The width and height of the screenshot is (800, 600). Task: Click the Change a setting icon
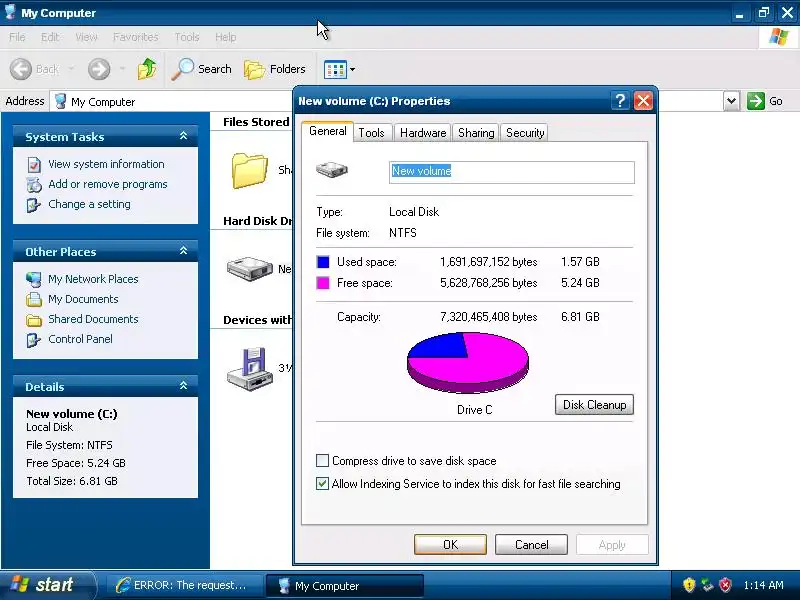34,205
